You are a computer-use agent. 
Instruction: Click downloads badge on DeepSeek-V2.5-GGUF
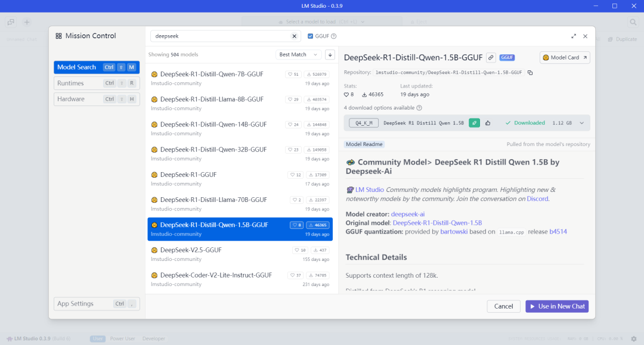320,250
